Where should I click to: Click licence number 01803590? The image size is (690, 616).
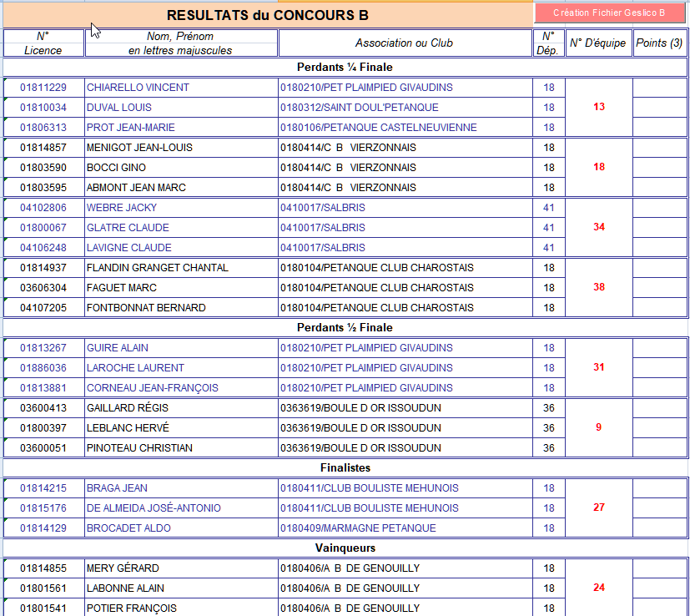click(x=43, y=168)
